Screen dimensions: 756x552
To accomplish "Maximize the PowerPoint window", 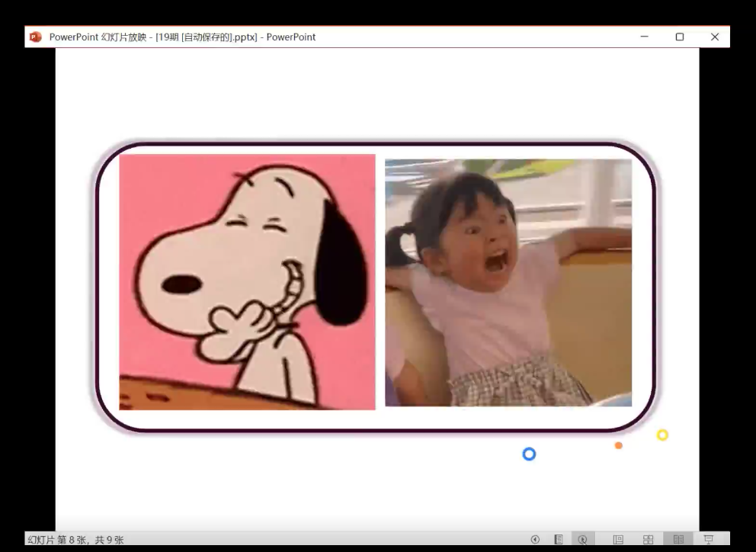I will coord(679,37).
